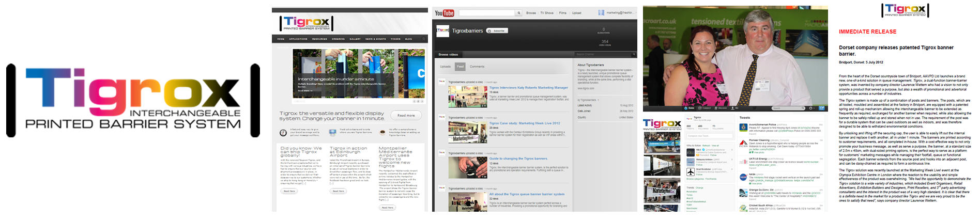Click Subscribe on Tigroxbarriers channel
Image resolution: width=980 pixels, height=221 pixels.
coord(497,30)
